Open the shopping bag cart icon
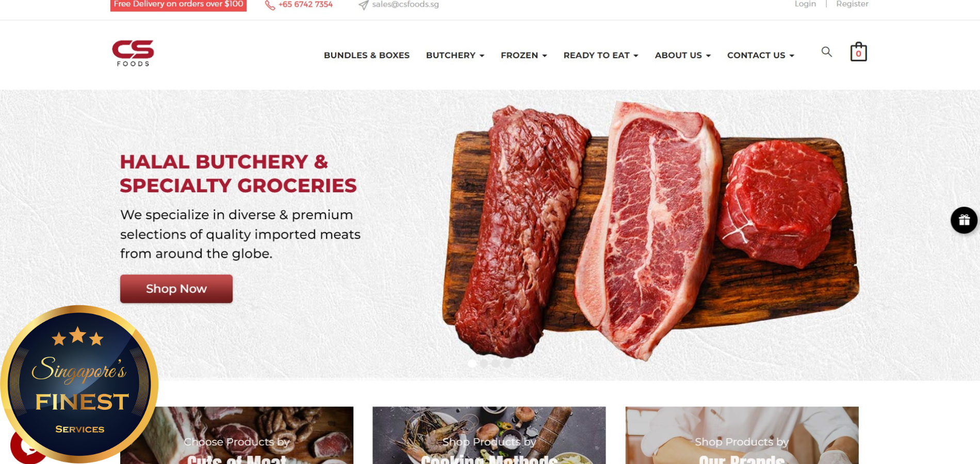Image resolution: width=980 pixels, height=464 pixels. click(x=858, y=52)
